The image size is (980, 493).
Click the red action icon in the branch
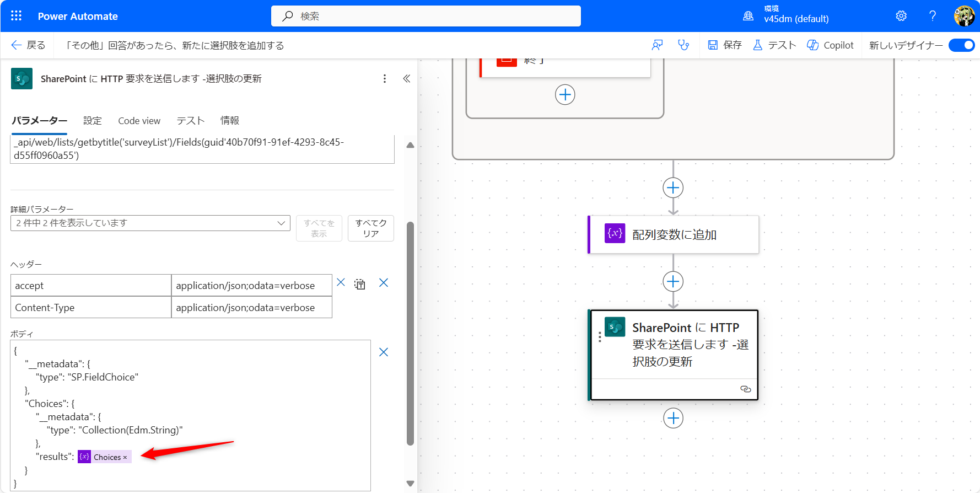click(507, 62)
